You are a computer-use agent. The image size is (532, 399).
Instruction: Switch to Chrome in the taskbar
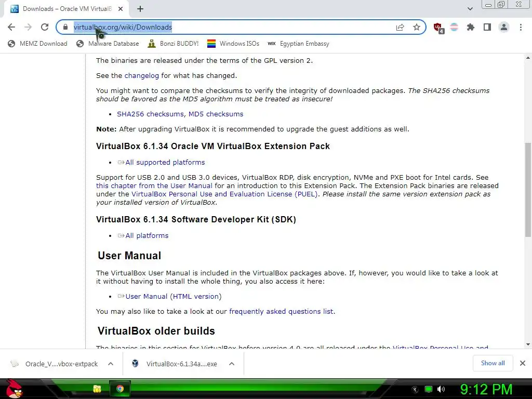[120, 389]
